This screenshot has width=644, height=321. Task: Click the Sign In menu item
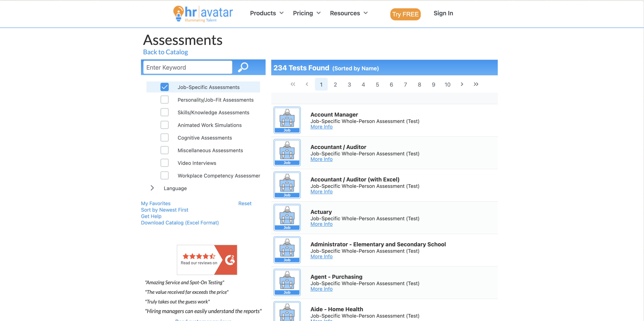point(443,13)
